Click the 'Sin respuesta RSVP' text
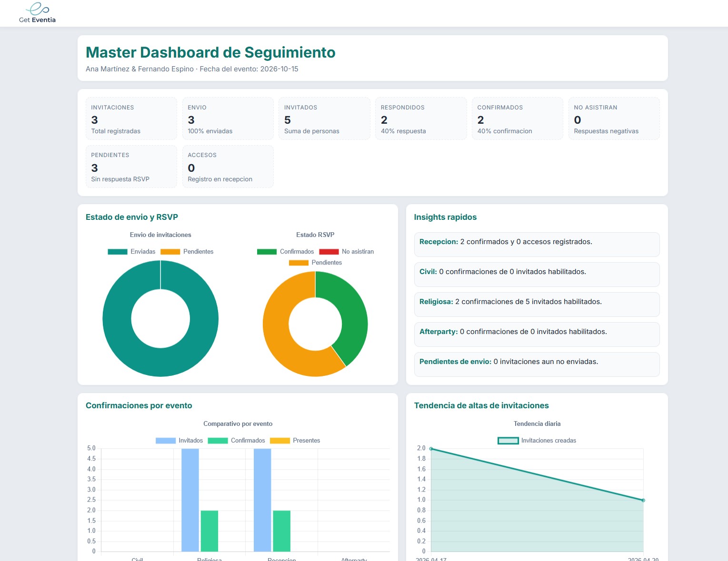The height and width of the screenshot is (561, 728). pos(120,179)
